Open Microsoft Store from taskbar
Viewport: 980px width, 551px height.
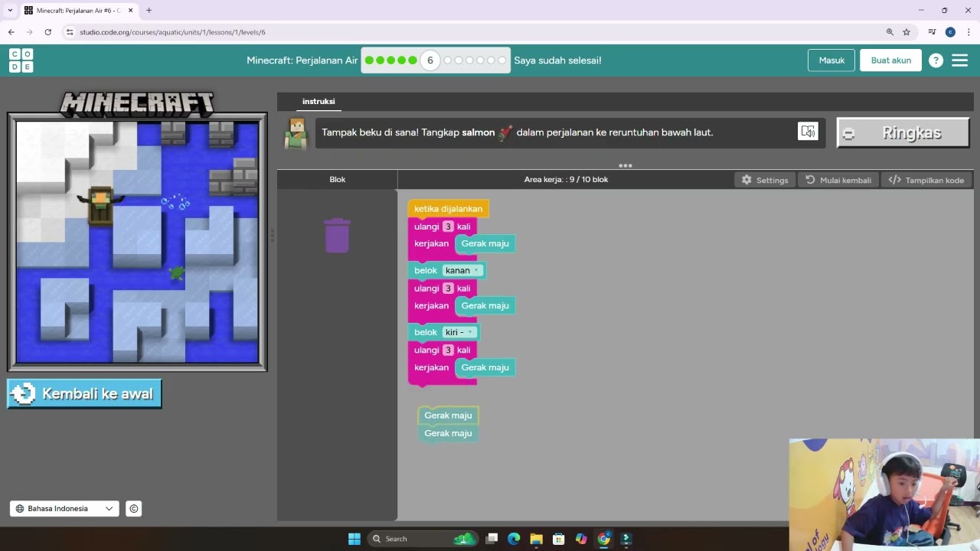click(x=558, y=539)
